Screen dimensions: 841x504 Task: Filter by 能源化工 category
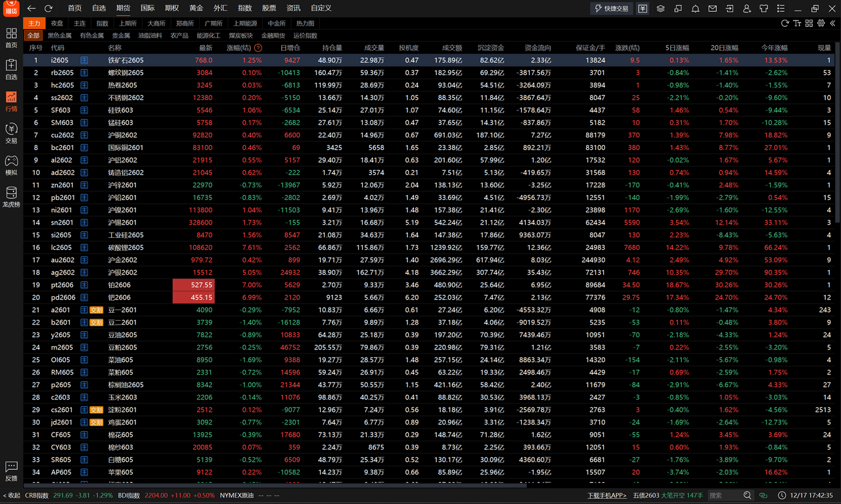pos(209,35)
